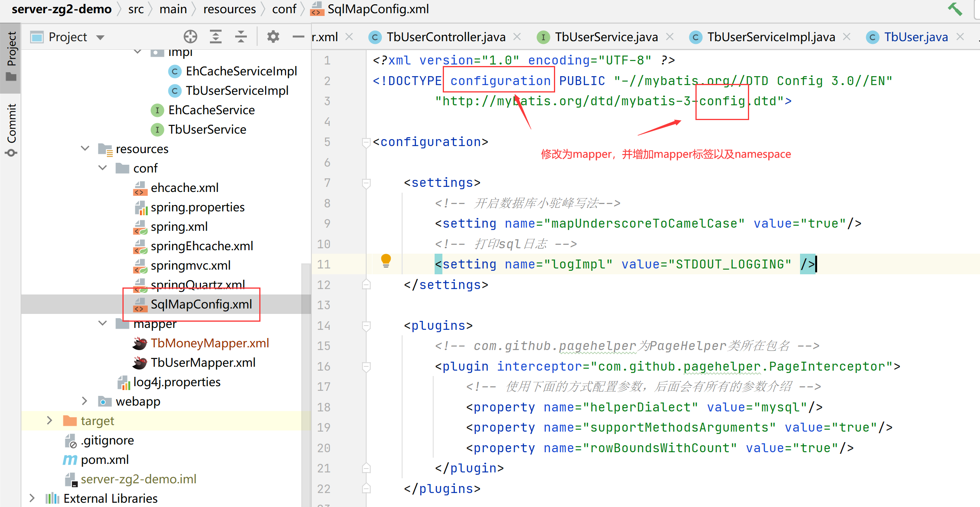
Task: Fold the plugin tag on line 16
Action: coord(366,366)
